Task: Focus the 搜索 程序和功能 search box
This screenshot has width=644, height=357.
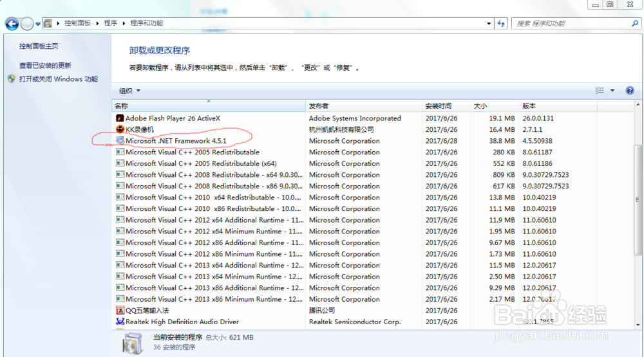Action: point(571,23)
